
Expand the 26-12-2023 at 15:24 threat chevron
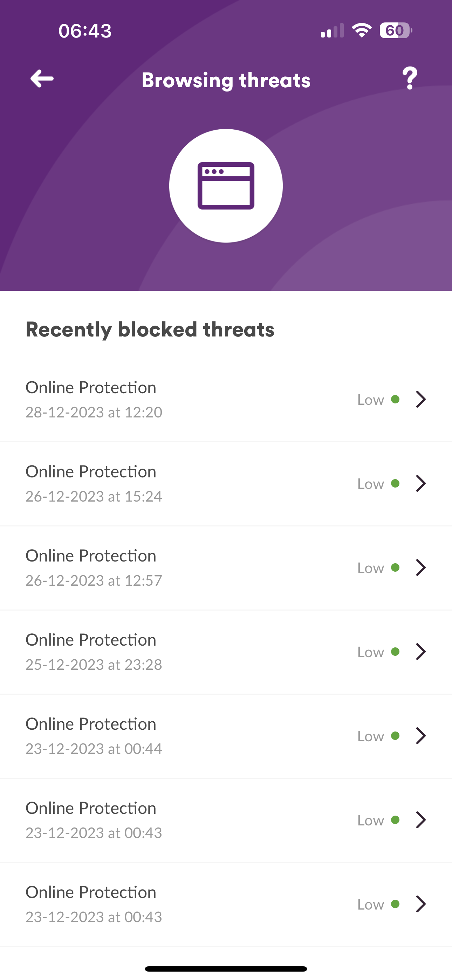pos(421,484)
